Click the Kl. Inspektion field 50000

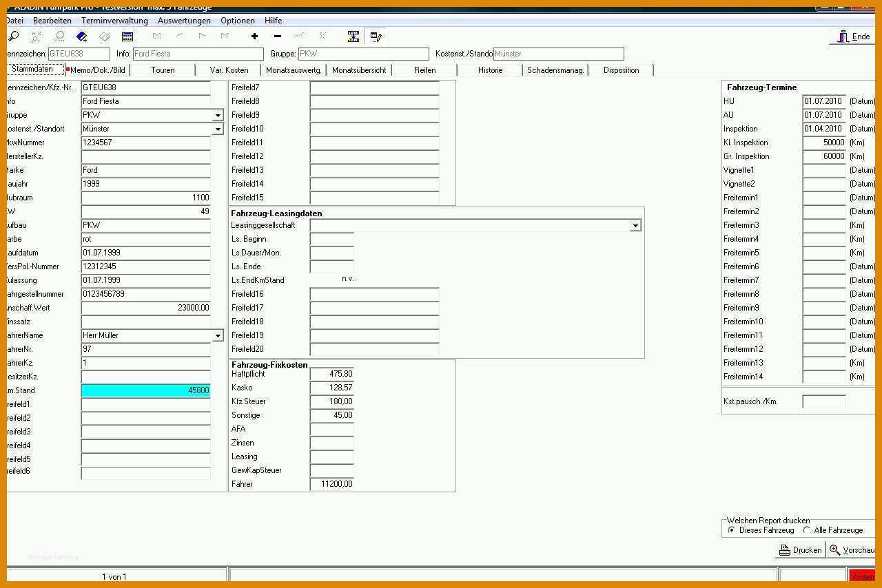coord(824,143)
